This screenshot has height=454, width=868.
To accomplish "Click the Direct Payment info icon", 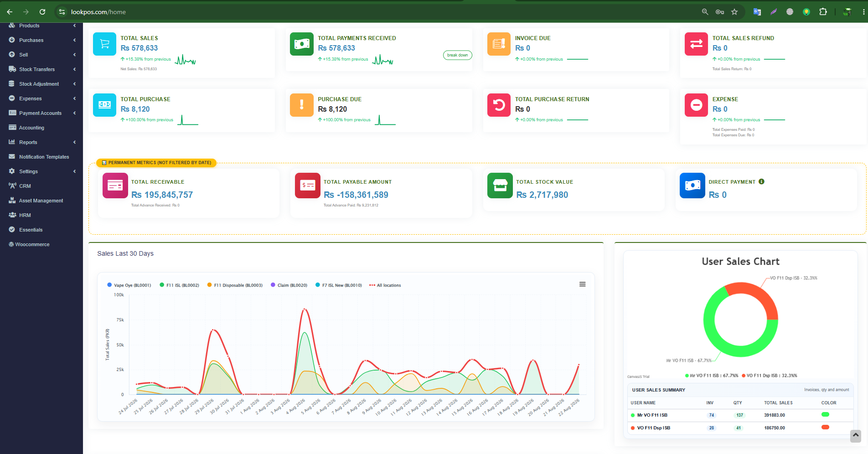I will [761, 181].
